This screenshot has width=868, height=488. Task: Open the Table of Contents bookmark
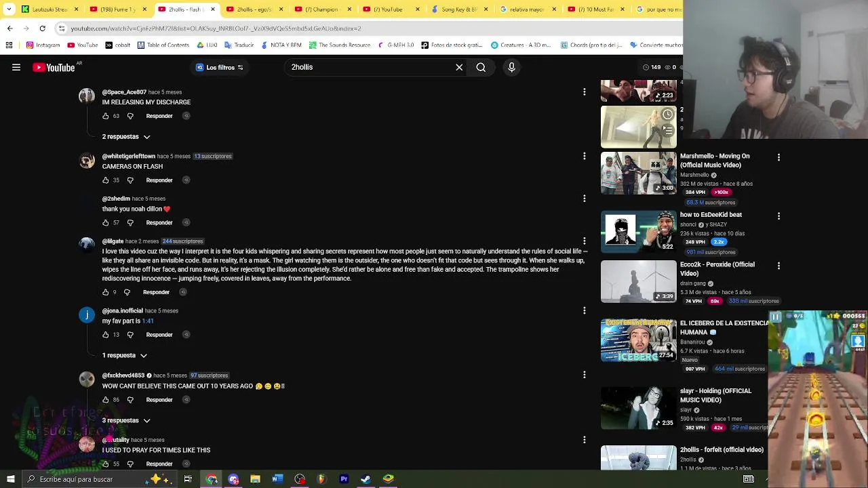[x=163, y=45]
